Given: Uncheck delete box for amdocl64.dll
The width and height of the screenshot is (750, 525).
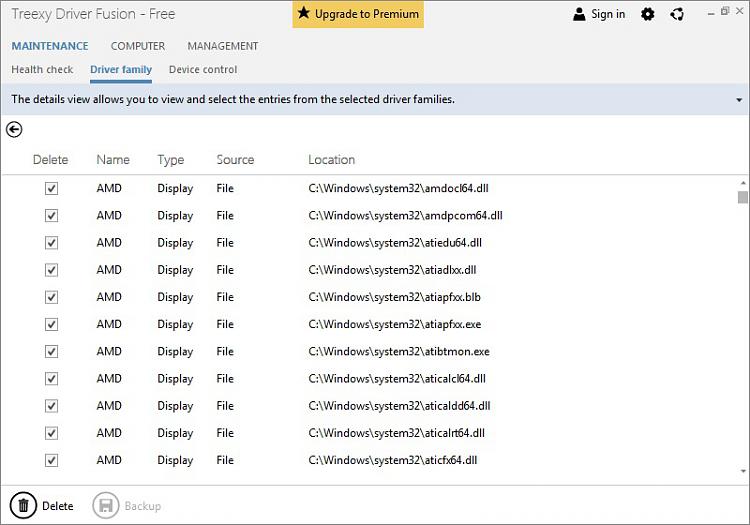Looking at the screenshot, I should 51,188.
